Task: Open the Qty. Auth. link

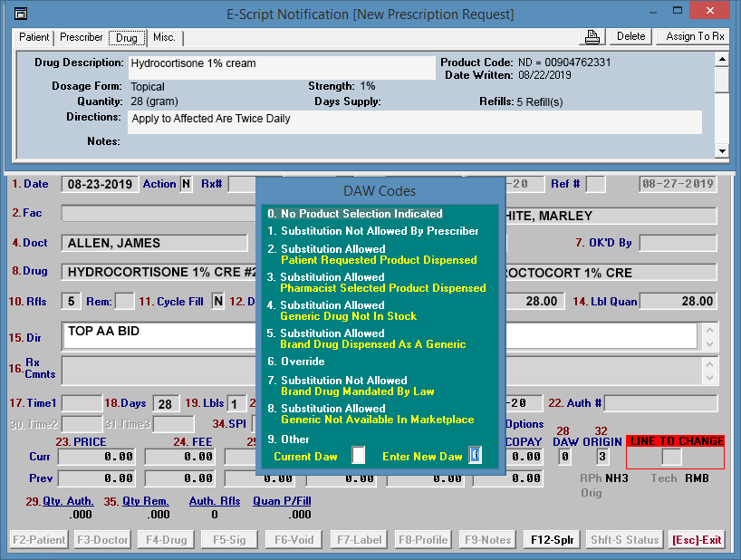Action: point(68,501)
